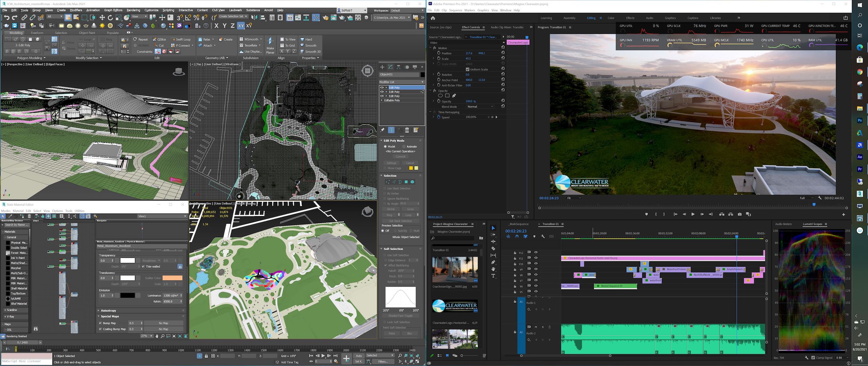Select Vertex sub-object level in Selection rollout
The image size is (868, 366).
(x=388, y=182)
